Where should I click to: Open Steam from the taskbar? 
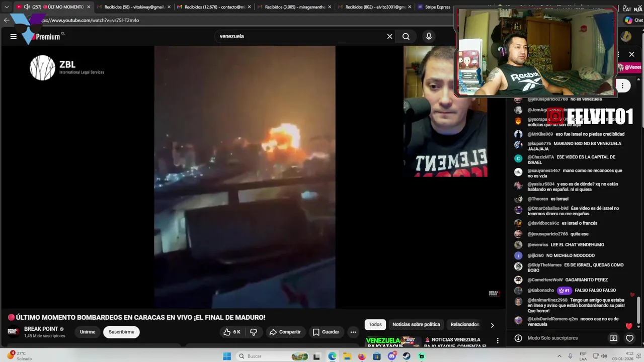[x=407, y=356]
